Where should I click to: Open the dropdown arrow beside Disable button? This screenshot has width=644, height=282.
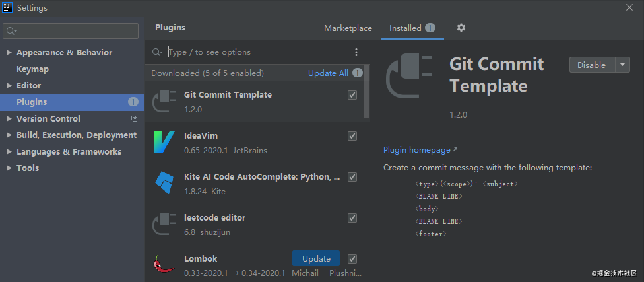[623, 65]
